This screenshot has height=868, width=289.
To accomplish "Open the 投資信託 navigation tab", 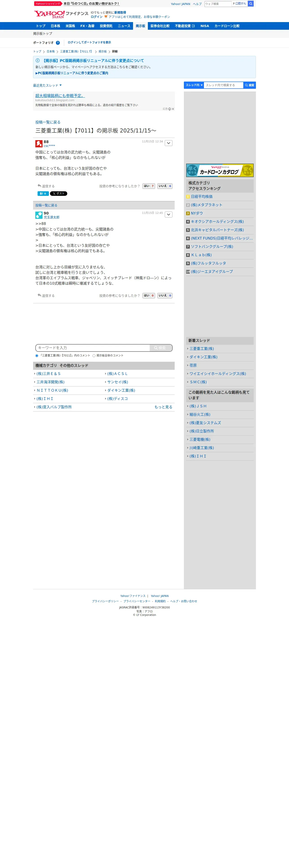I will [x=106, y=26].
